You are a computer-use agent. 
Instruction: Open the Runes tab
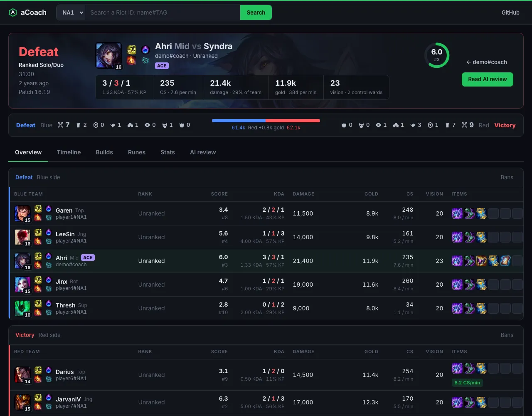point(137,152)
